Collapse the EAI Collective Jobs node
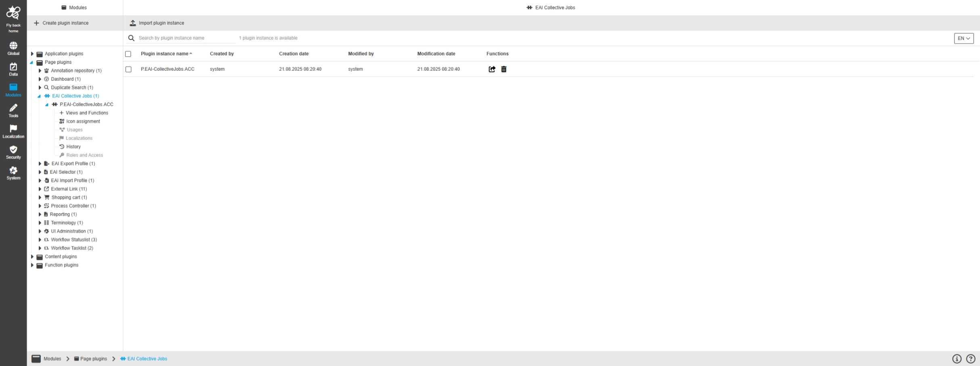Viewport: 980px width, 366px height. 40,96
